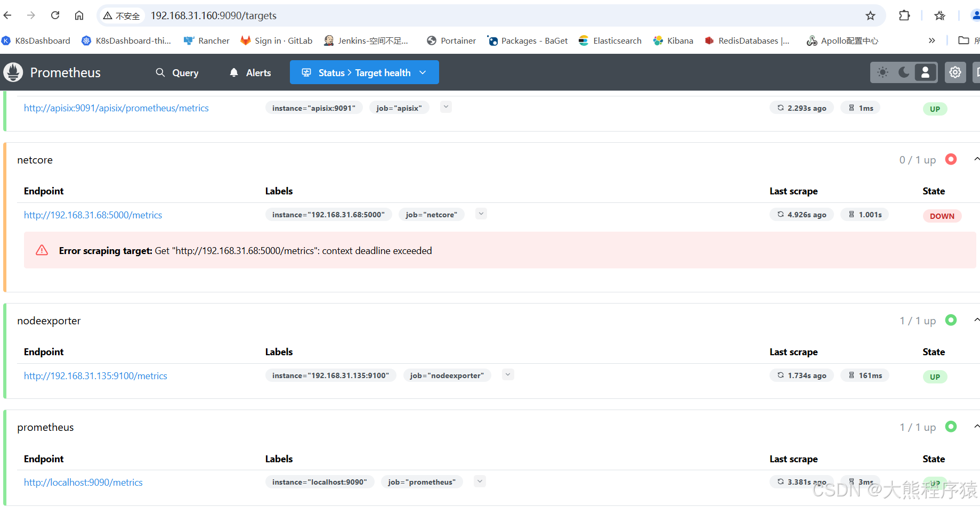Click the Prometheus flame logo

point(13,72)
